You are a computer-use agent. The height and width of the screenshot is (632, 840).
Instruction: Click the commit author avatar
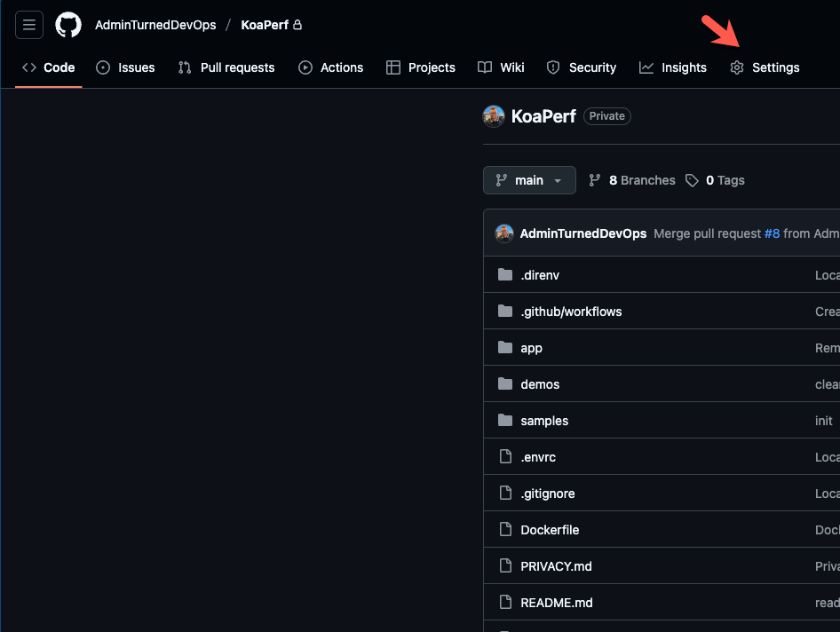(504, 233)
